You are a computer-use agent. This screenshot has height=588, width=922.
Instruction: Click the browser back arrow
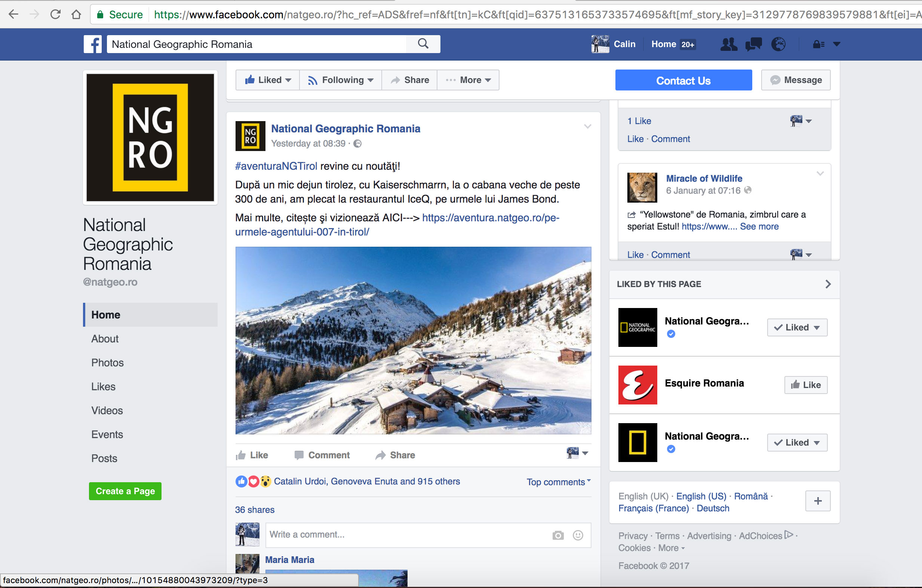(13, 15)
